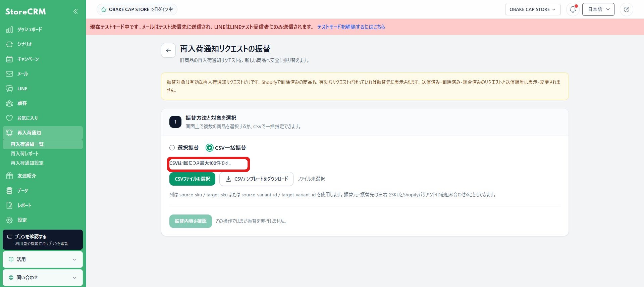Open the 日本語 language dropdown
Screen dimensions: 644x287
[598, 9]
